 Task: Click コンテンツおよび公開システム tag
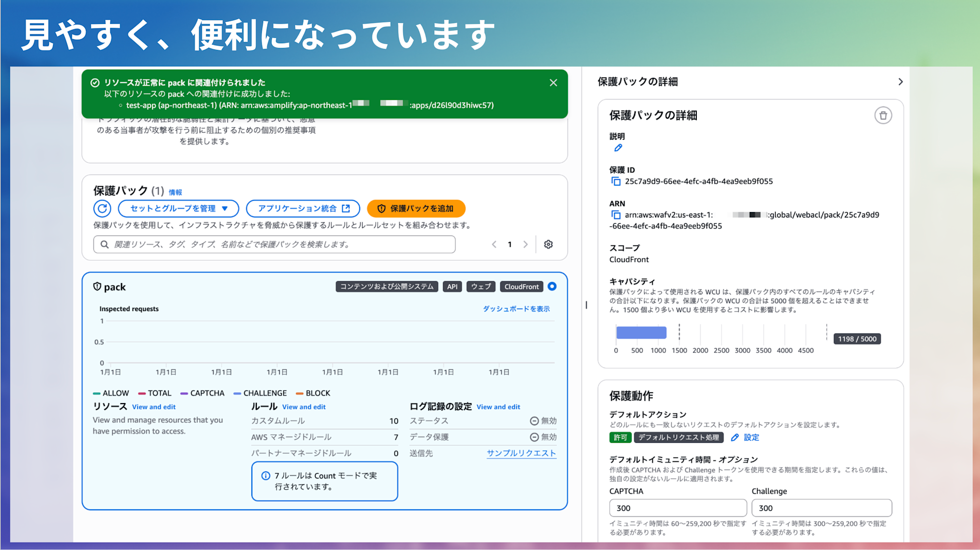[387, 287]
